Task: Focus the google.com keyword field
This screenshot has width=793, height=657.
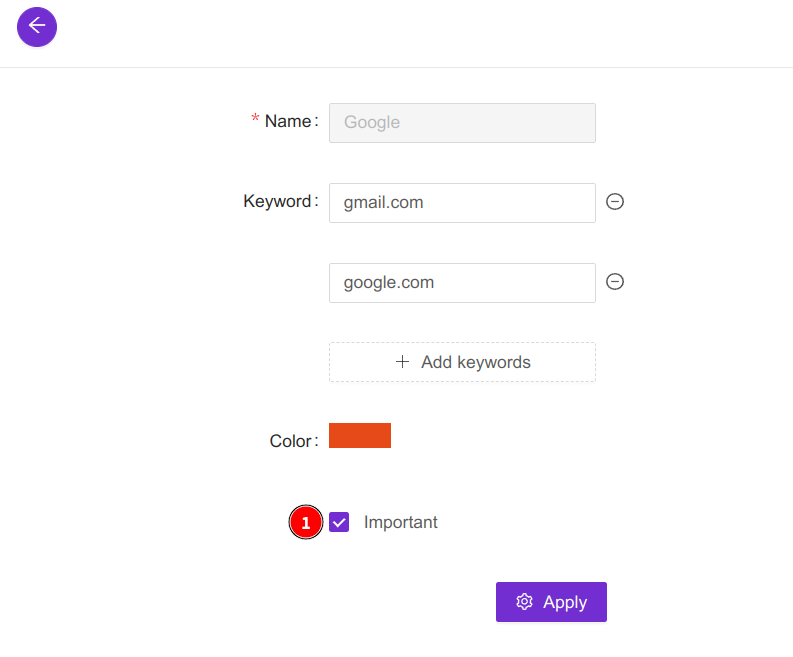Action: pyautogui.click(x=462, y=282)
